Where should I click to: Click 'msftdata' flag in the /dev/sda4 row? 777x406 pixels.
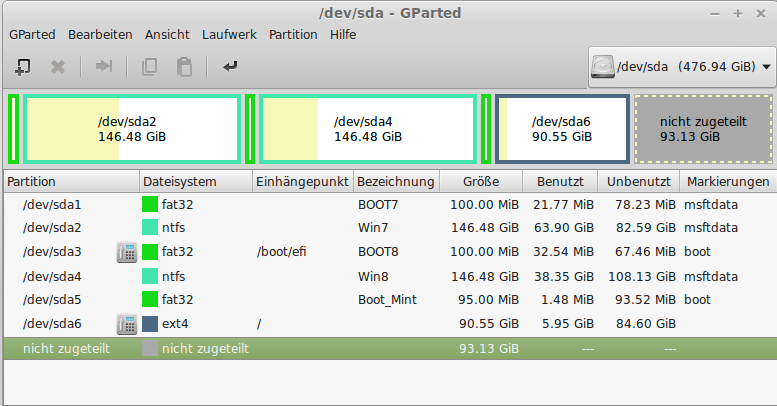click(x=711, y=276)
